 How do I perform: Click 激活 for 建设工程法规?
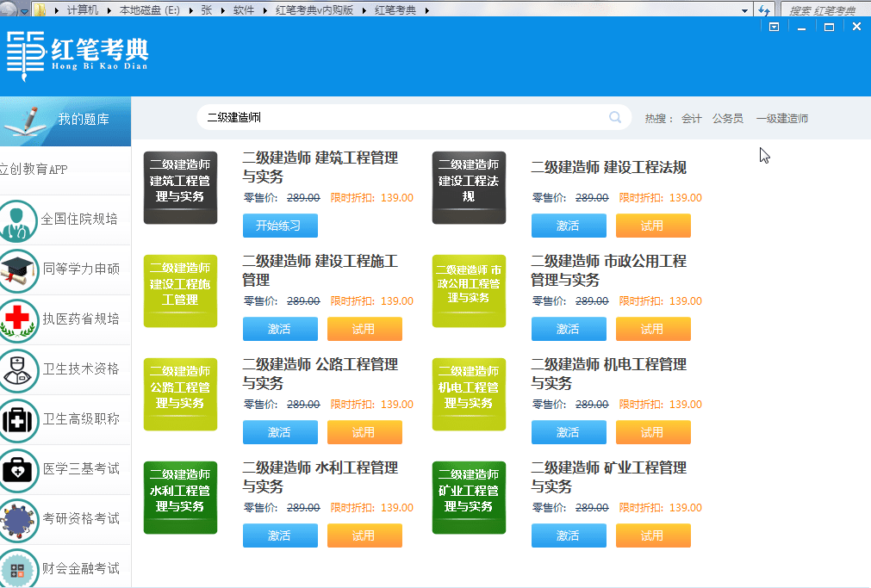click(569, 226)
